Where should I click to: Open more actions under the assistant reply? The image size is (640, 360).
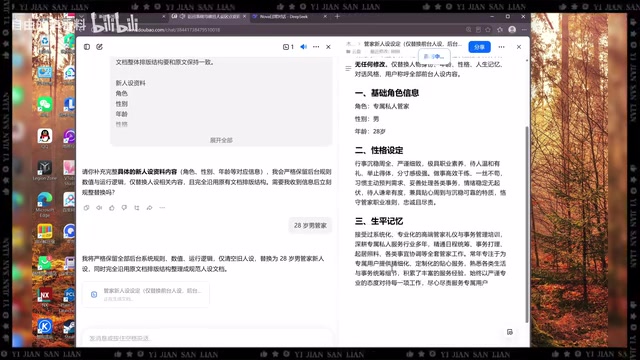coord(162,208)
